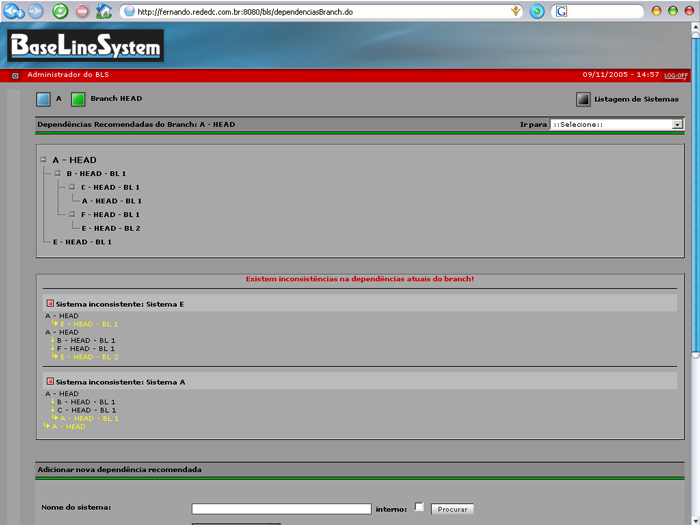Viewport: 700px width, 525px height.
Task: Focus the Nome do sistema input field
Action: coord(281,509)
